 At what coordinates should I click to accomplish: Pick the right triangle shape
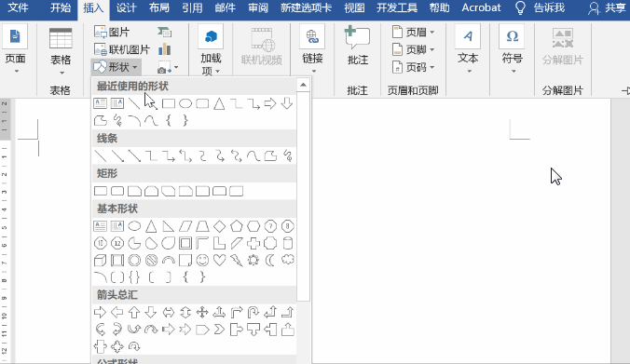tap(169, 226)
